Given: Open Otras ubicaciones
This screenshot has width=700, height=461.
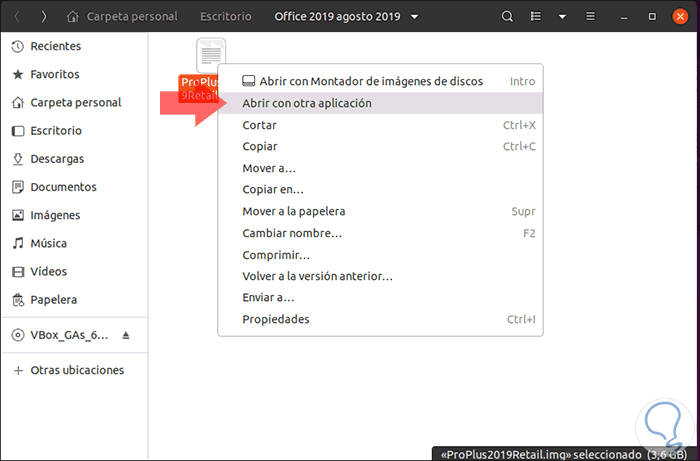Looking at the screenshot, I should click(x=77, y=370).
